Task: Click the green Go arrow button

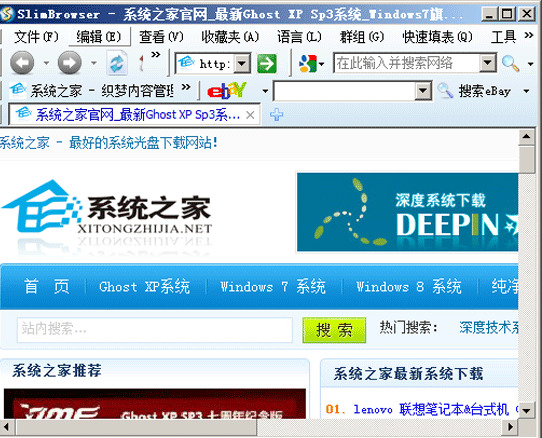Action: coord(267,64)
